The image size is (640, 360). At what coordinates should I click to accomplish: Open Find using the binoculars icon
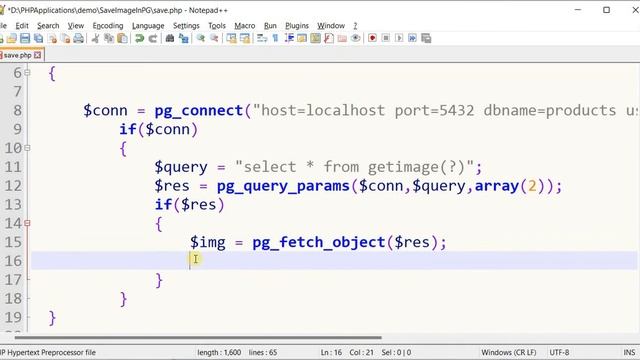170,38
